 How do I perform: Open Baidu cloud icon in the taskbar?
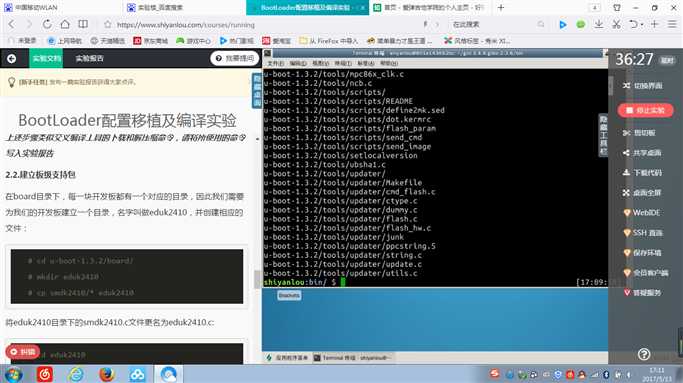point(137,374)
